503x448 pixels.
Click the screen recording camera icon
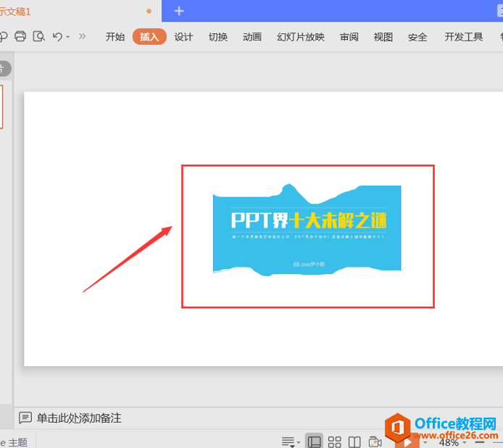(x=375, y=441)
